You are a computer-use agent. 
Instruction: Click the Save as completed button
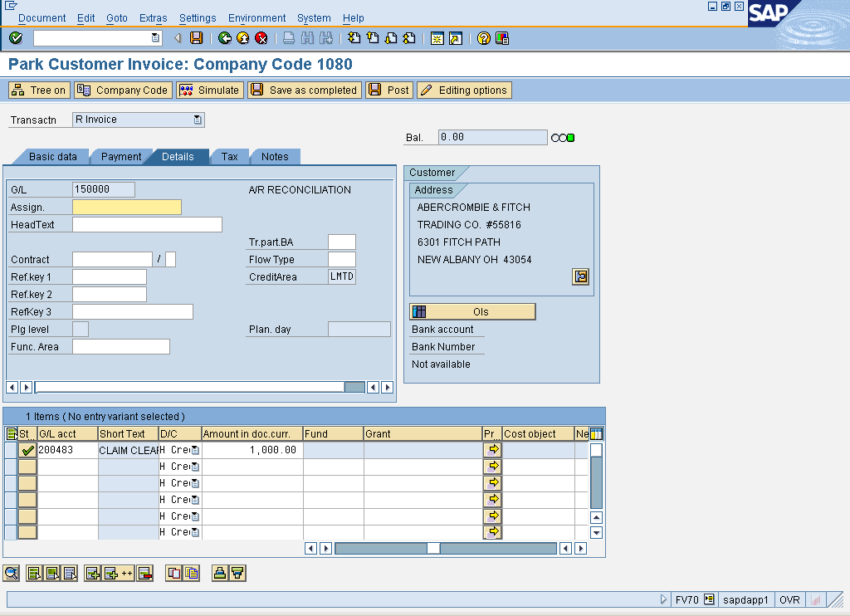(305, 90)
